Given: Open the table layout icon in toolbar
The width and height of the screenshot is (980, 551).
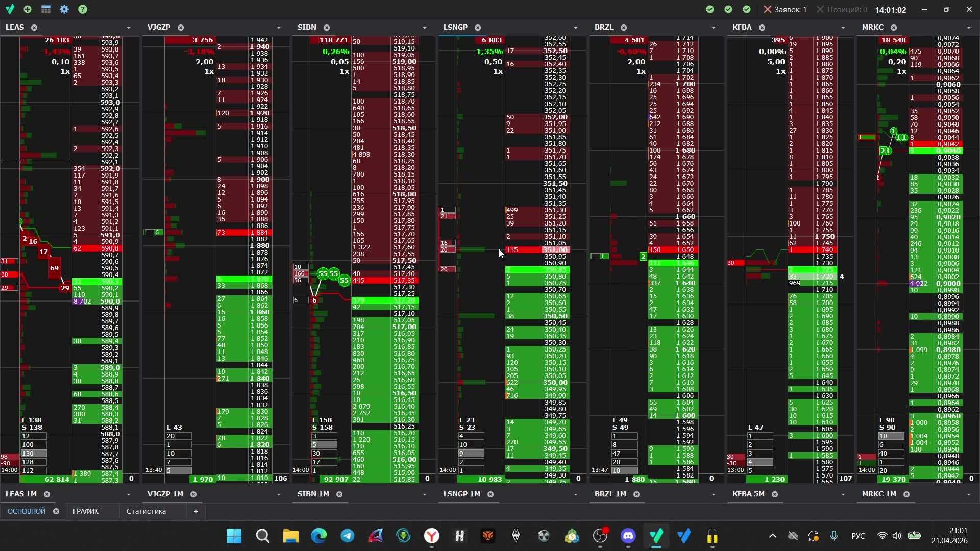Looking at the screenshot, I should tap(46, 9).
